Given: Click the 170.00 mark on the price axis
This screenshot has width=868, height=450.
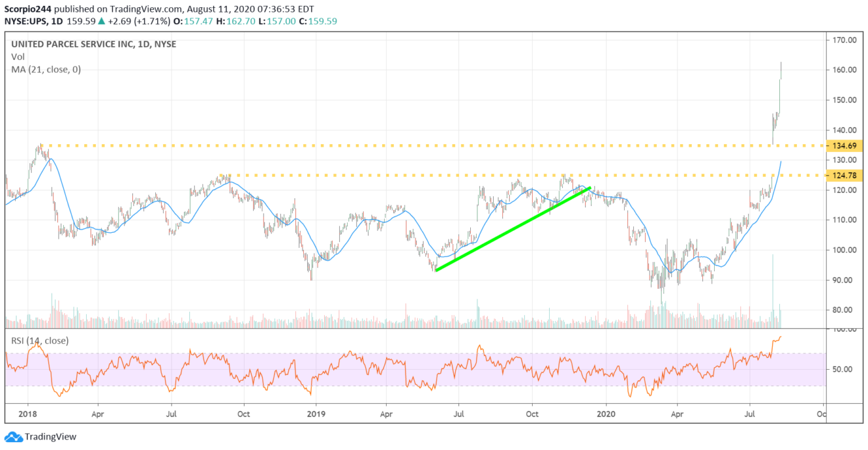Looking at the screenshot, I should [843, 40].
